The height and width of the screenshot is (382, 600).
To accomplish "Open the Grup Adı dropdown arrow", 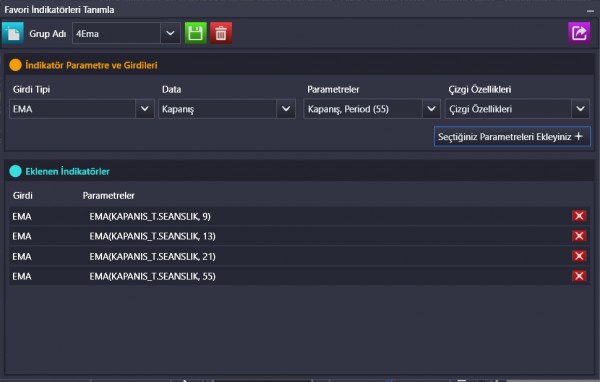I will [x=170, y=33].
